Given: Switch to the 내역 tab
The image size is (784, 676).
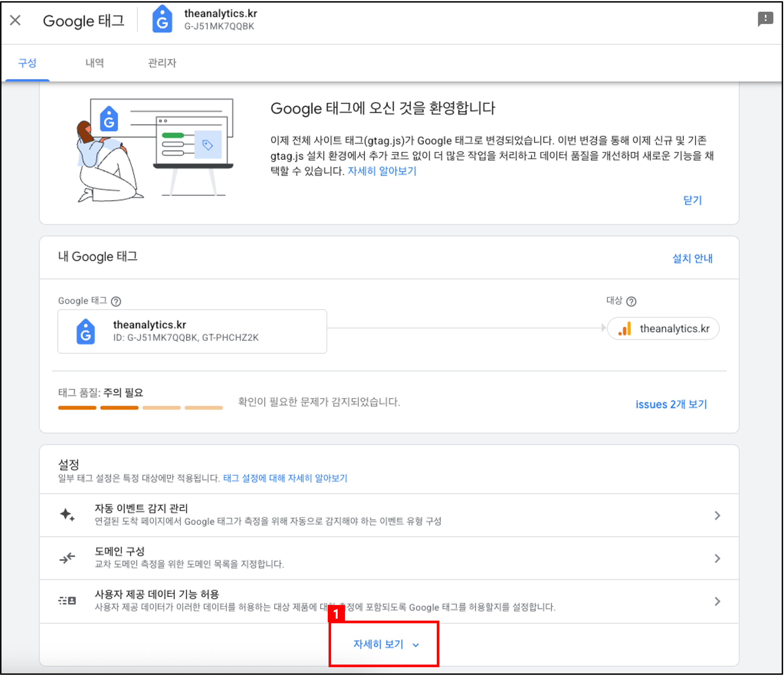Looking at the screenshot, I should tap(95, 63).
